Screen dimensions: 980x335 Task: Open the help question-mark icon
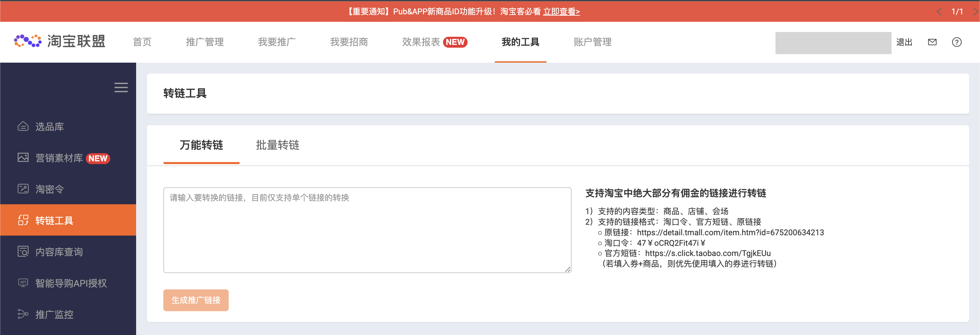coord(957,42)
